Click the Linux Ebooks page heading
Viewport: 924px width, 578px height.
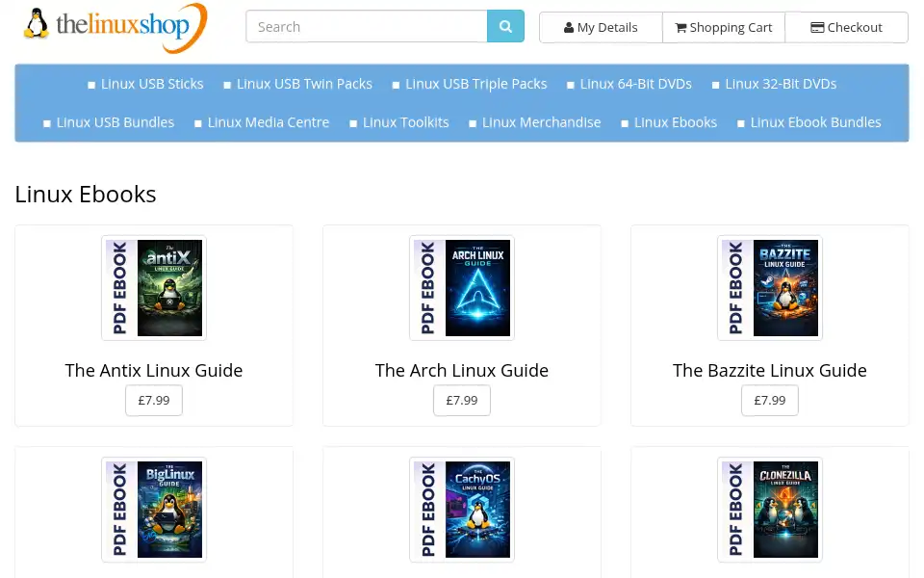tap(86, 194)
